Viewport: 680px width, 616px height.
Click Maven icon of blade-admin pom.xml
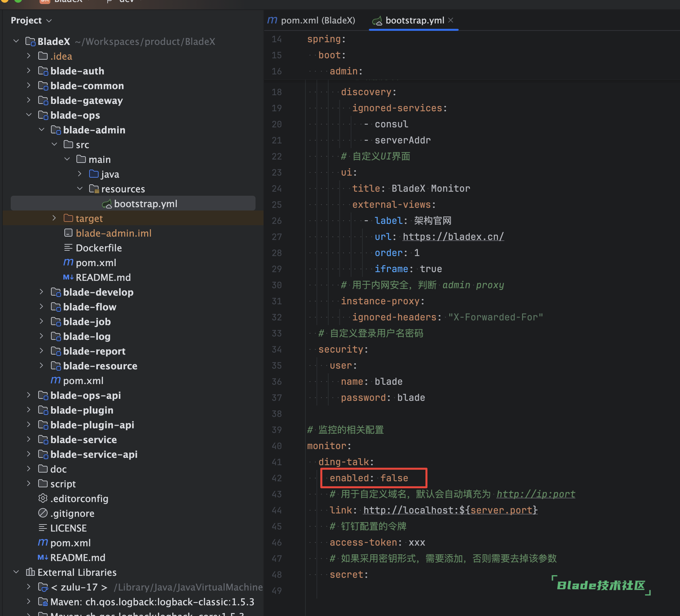coord(68,262)
